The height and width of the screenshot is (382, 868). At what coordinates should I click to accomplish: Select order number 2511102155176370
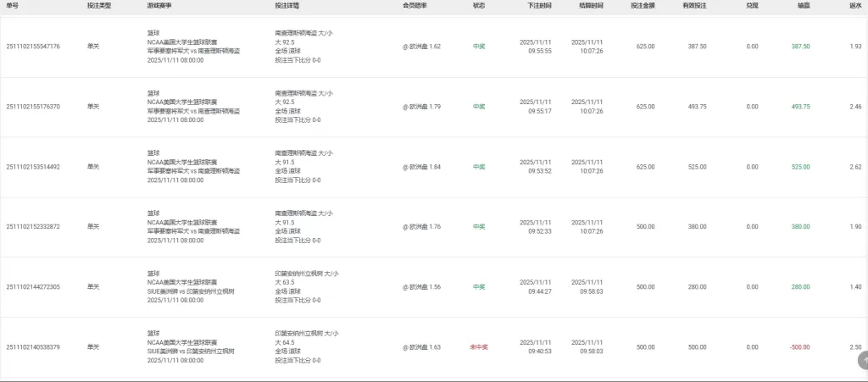(x=33, y=107)
